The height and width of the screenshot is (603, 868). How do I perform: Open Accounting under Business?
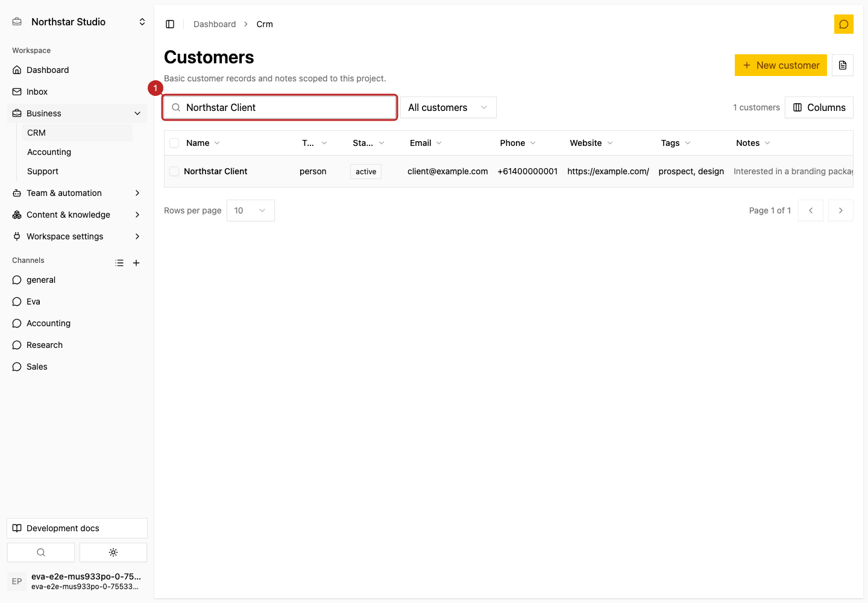click(77, 152)
